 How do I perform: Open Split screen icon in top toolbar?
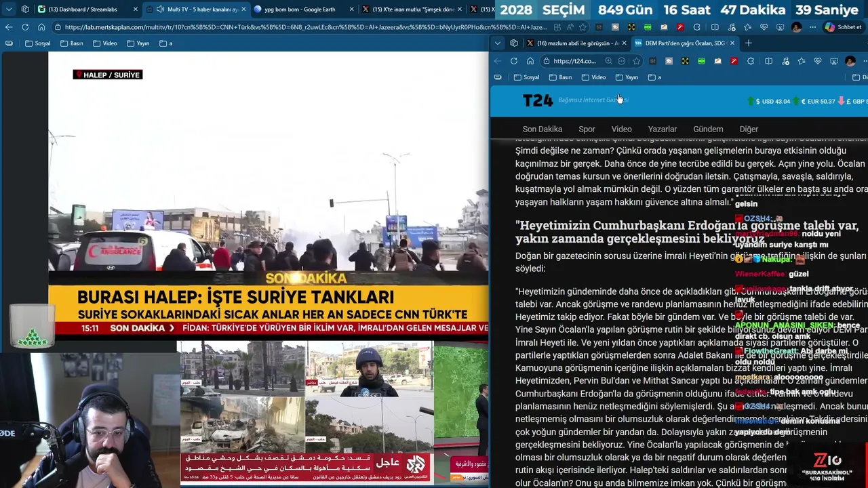tap(715, 27)
